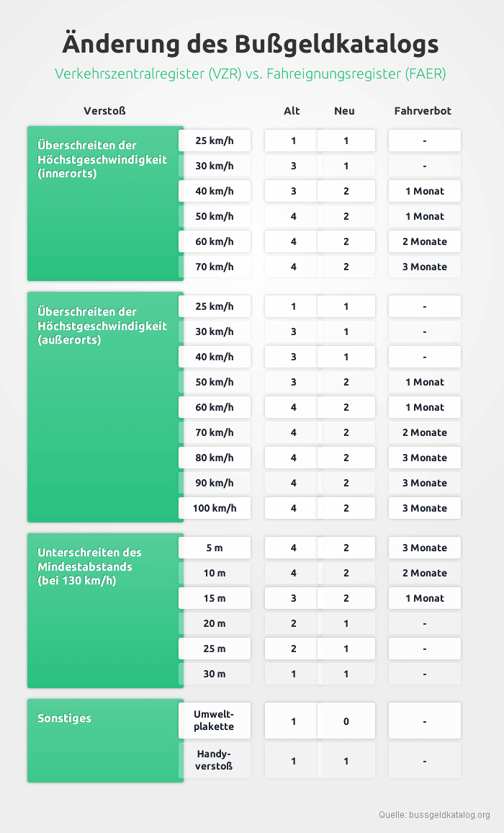Click the 100 km/h row label

pos(215,508)
